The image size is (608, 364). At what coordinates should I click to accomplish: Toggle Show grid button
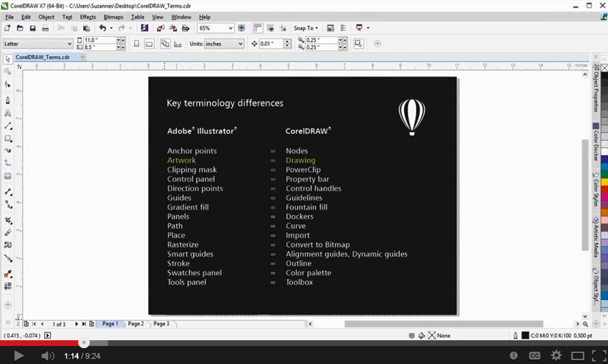(x=271, y=28)
